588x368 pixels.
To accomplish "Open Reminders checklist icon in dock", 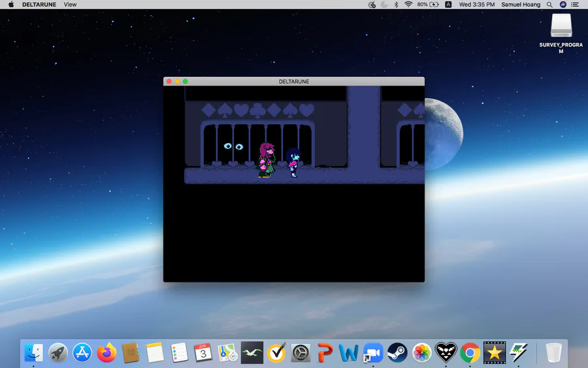I will 179,352.
